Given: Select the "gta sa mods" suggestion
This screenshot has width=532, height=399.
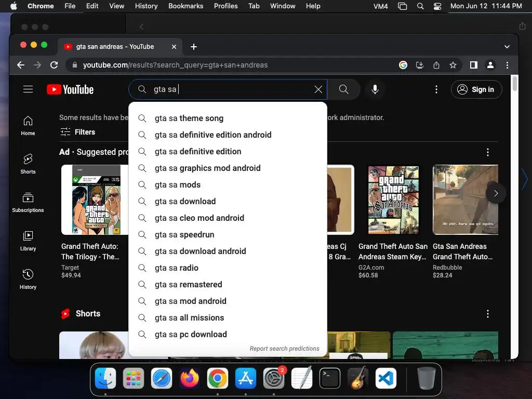Looking at the screenshot, I should pos(228,185).
